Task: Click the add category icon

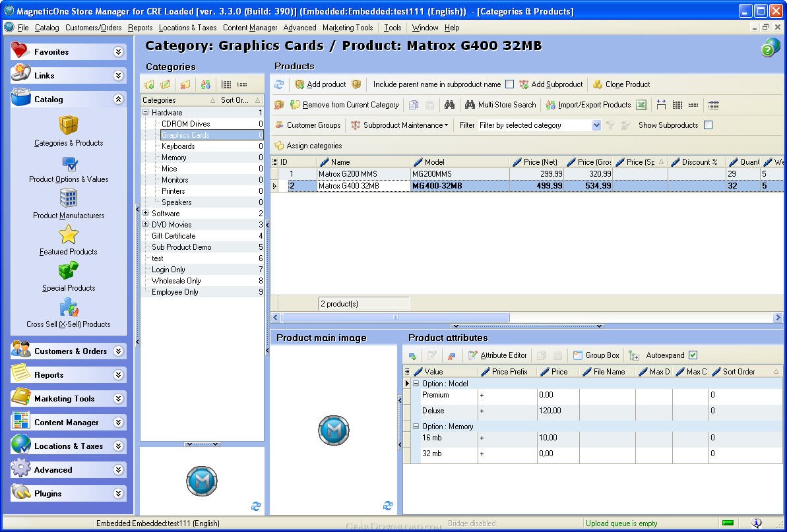Action: coord(149,84)
